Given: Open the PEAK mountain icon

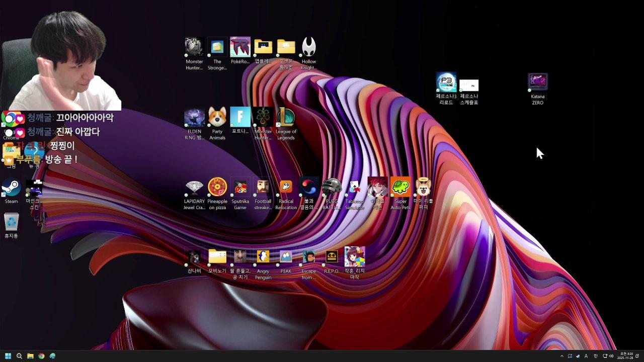Looking at the screenshot, I should pyautogui.click(x=286, y=257).
